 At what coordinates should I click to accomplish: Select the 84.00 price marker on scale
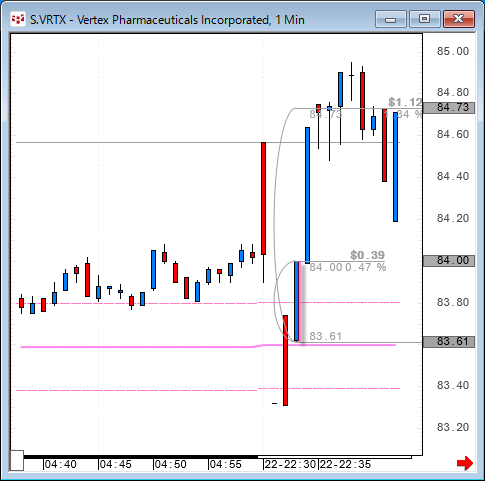point(449,260)
